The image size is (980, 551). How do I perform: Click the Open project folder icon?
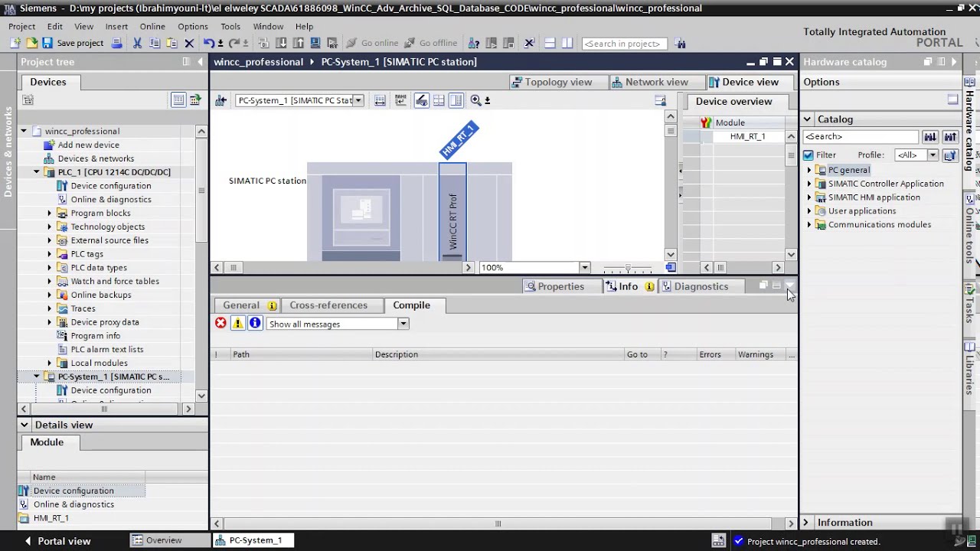pos(31,44)
